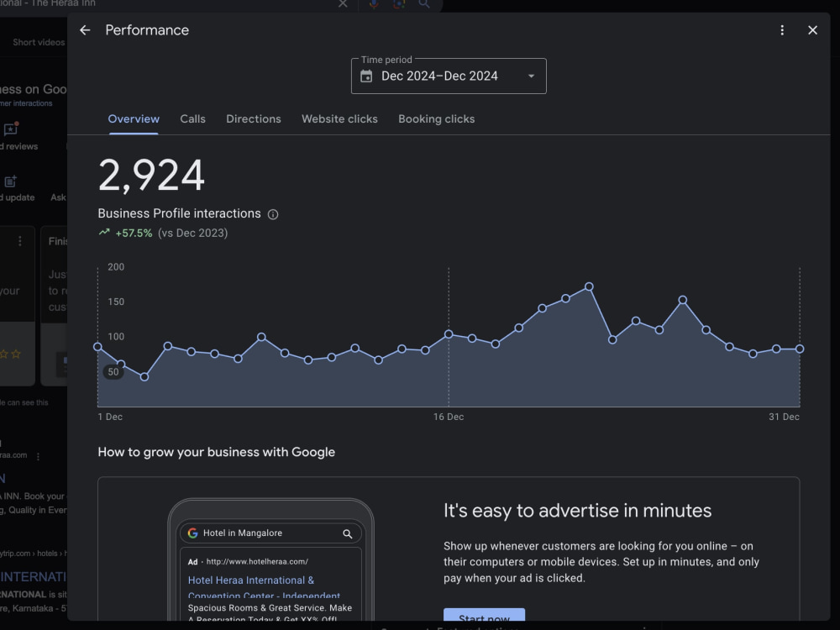Open the three-dot more options menu
The image size is (840, 630).
tap(782, 30)
